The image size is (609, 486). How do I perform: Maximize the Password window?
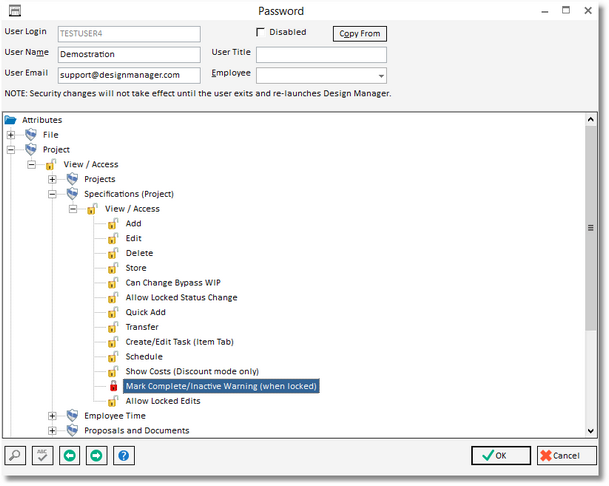coord(566,10)
